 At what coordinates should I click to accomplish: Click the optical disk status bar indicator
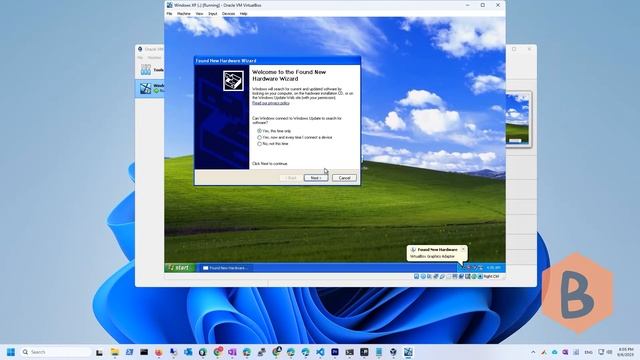[423, 276]
